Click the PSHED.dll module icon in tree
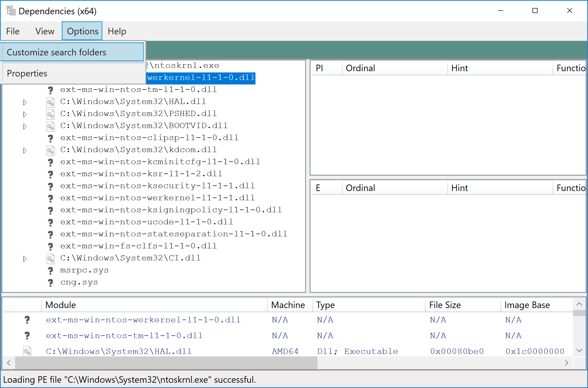Viewport: 588px width, 388px height. click(50, 114)
